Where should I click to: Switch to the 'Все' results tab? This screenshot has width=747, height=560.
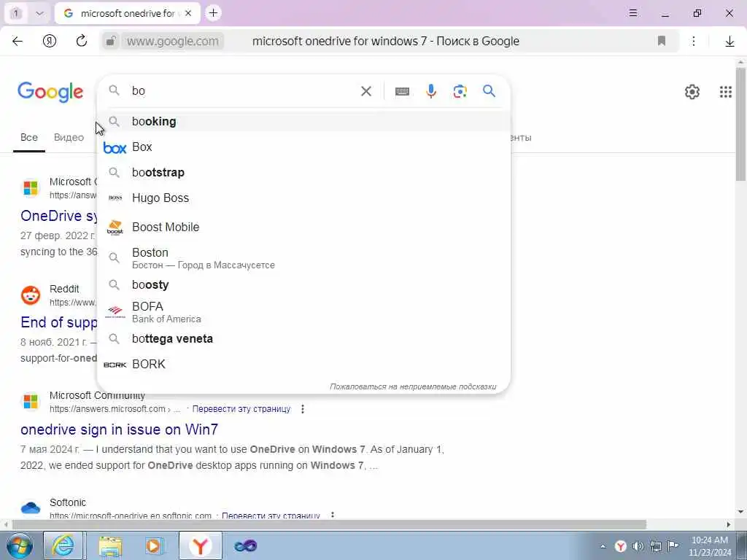click(x=29, y=137)
